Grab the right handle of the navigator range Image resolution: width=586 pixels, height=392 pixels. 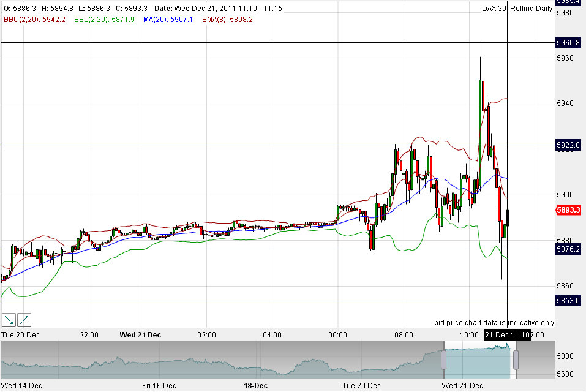click(x=516, y=360)
